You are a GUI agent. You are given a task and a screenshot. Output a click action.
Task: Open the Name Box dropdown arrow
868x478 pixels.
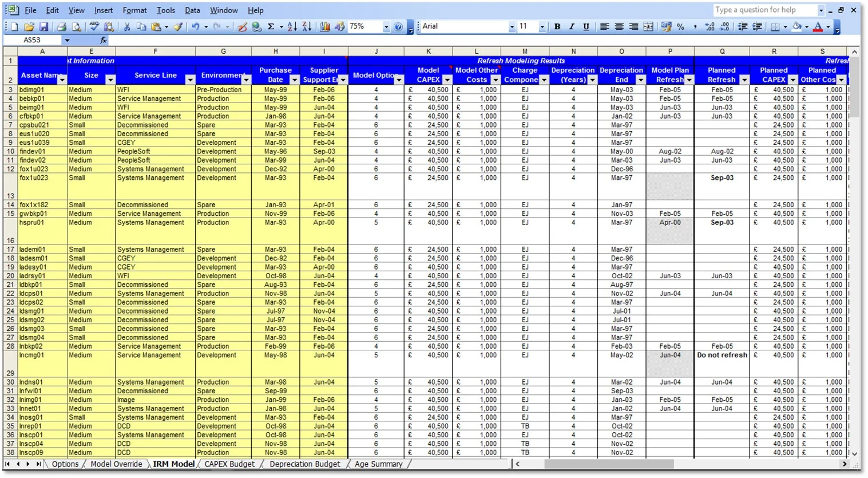[x=67, y=40]
